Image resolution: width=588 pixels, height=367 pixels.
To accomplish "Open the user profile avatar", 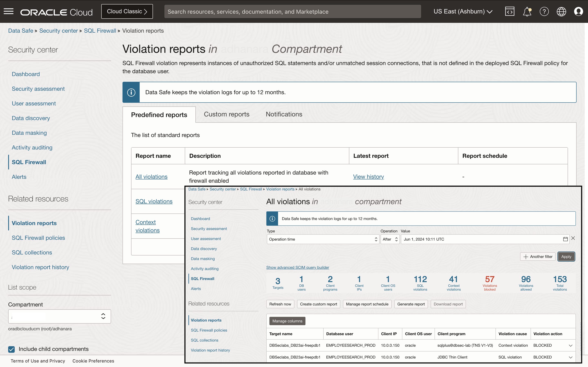I will point(579,11).
